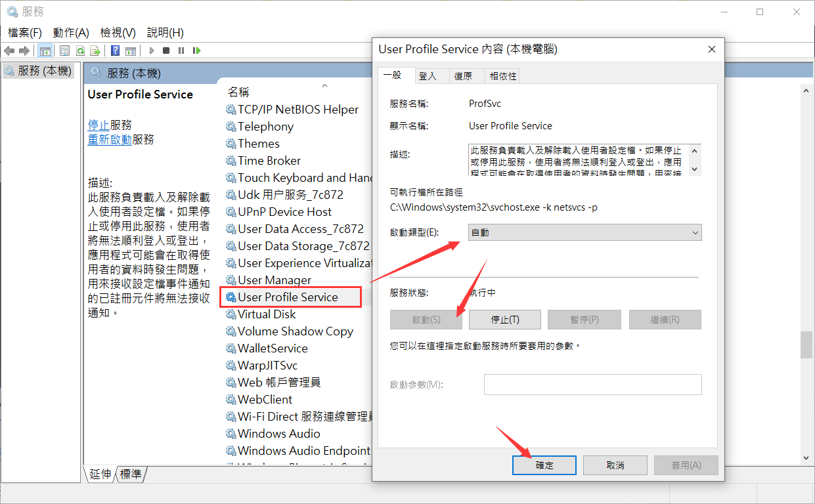Click the gear icon beside UPnP Device Host
Image resolution: width=815 pixels, height=504 pixels.
(x=231, y=212)
